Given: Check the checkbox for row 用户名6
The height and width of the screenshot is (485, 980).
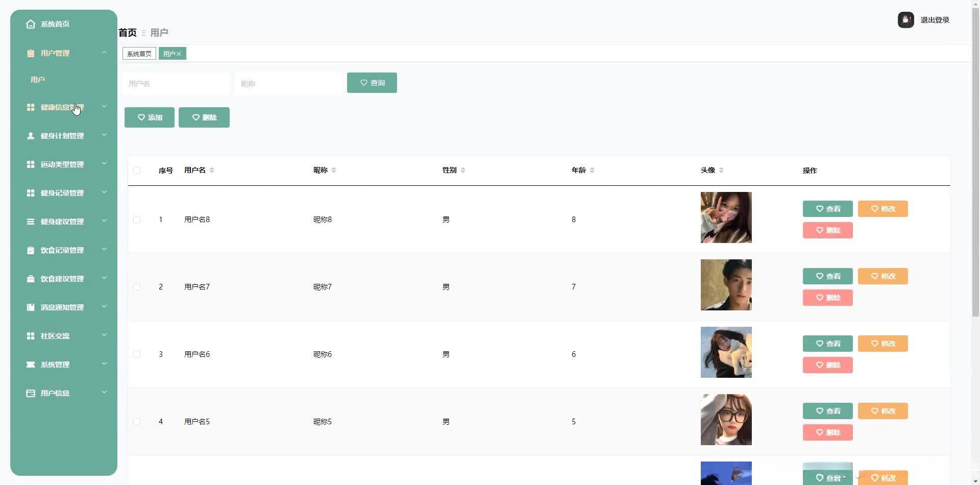Looking at the screenshot, I should point(137,354).
